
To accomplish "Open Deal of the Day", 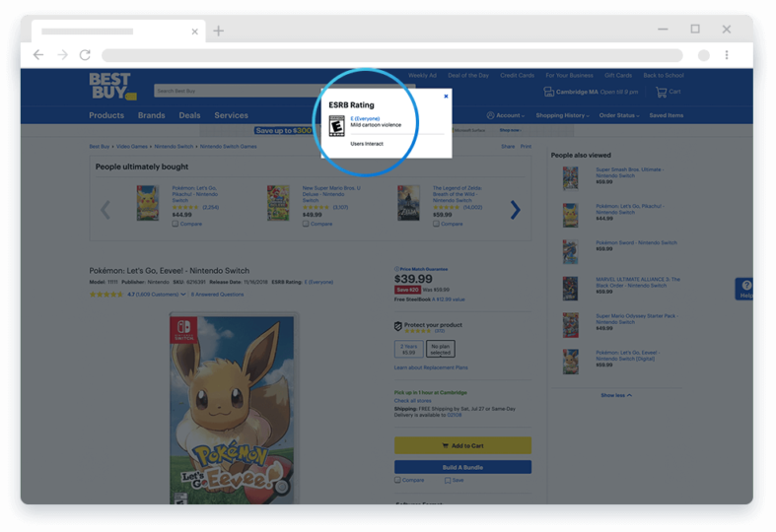I will pos(468,75).
